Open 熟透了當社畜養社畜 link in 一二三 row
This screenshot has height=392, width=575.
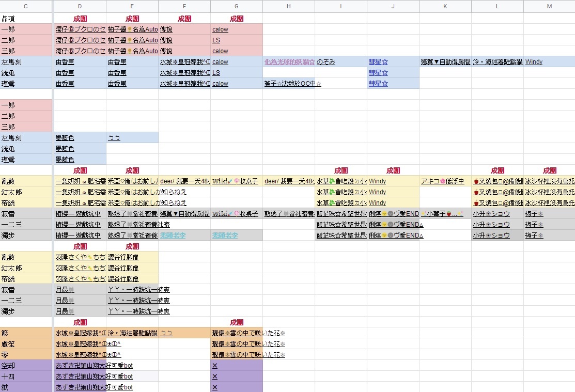(138, 225)
